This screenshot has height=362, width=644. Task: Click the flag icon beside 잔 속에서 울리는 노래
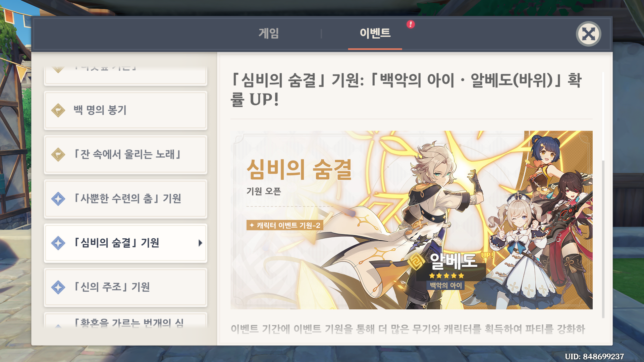[x=58, y=155]
